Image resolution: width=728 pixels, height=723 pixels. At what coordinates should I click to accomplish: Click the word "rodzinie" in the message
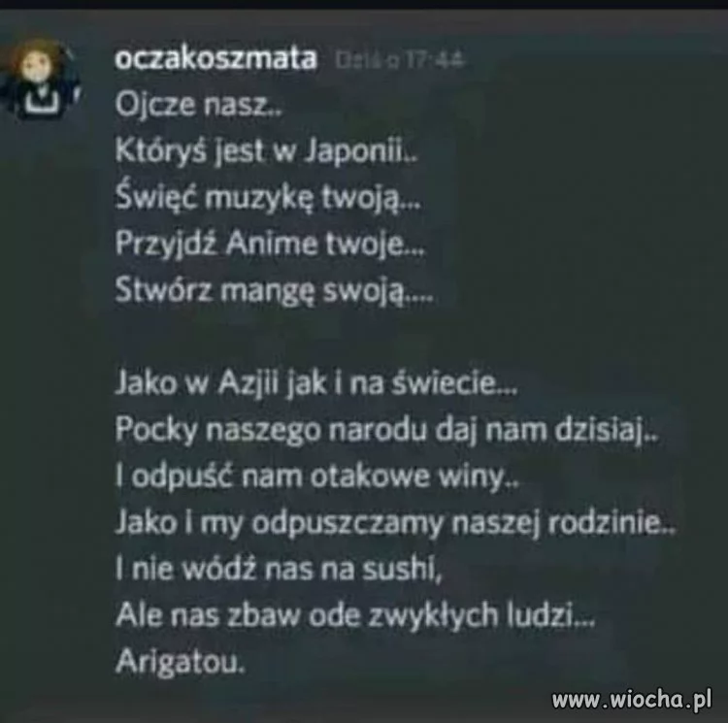pyautogui.click(x=605, y=523)
